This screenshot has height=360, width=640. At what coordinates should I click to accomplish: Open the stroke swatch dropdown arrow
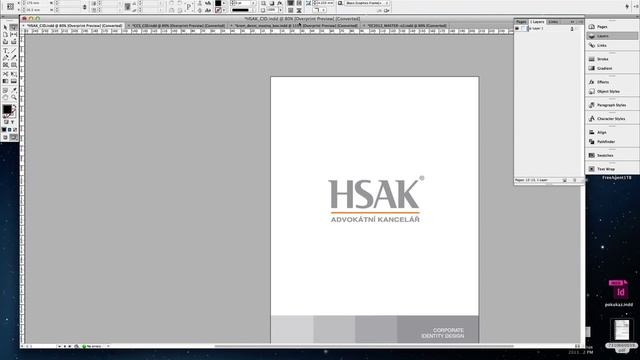coord(224,10)
